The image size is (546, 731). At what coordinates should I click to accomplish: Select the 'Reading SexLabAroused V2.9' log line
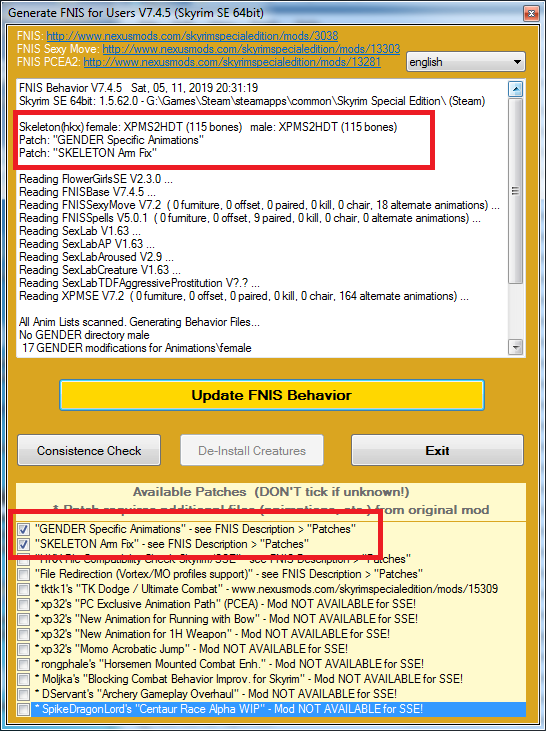pos(96,257)
